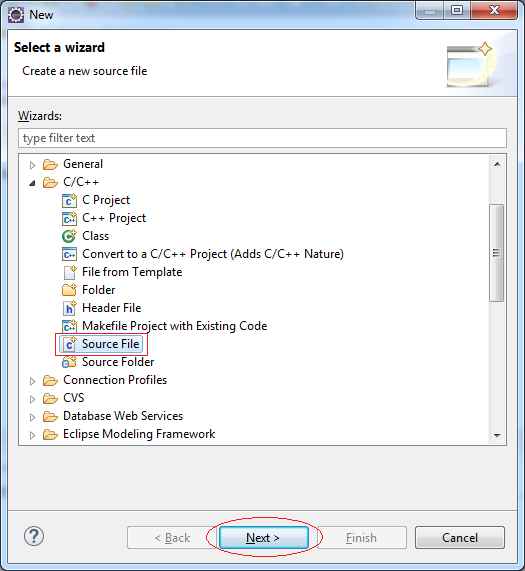Image resolution: width=525 pixels, height=571 pixels.
Task: Focus the wizard filter text field
Action: click(262, 138)
